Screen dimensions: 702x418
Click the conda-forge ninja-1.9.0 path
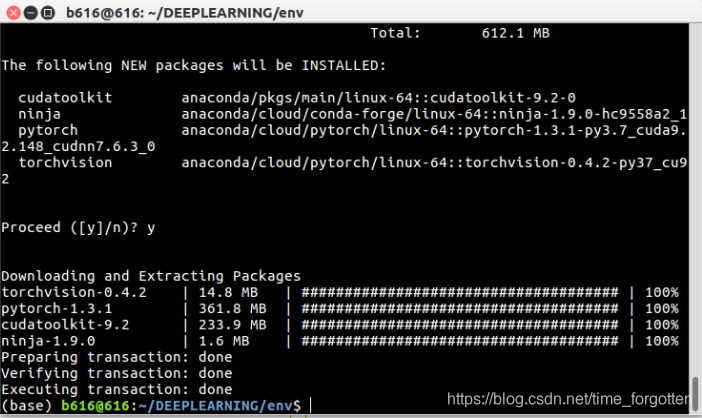[434, 114]
